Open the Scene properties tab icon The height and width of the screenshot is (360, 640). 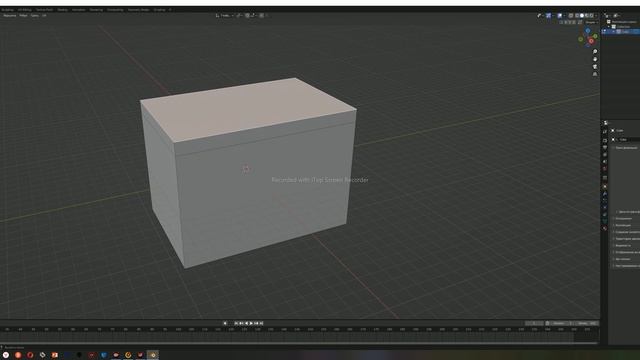click(605, 161)
